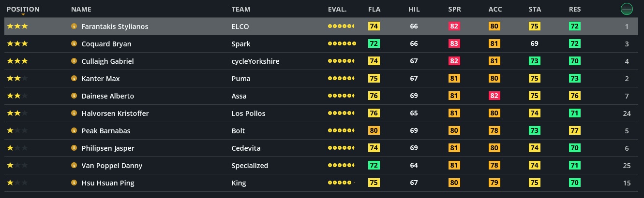The width and height of the screenshot is (644, 198).
Task: Click the green circle flat-terrain column icon
Action: click(x=626, y=9)
